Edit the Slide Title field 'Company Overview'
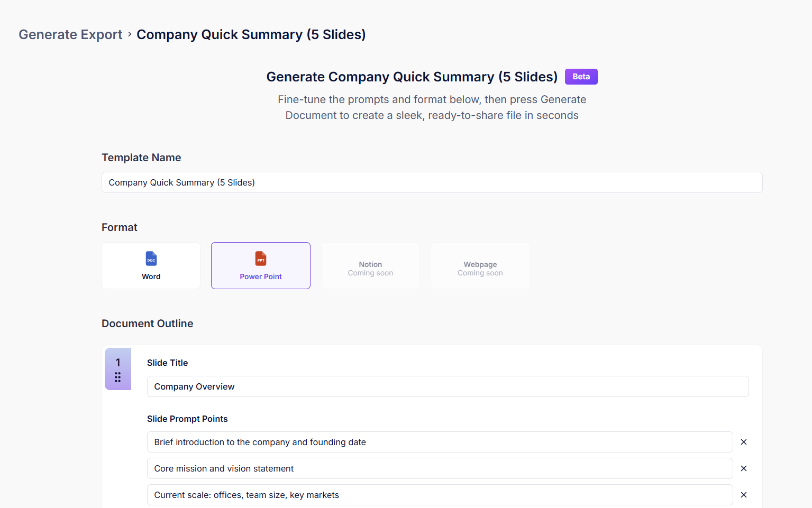Viewport: 812px width, 508px height. point(448,386)
